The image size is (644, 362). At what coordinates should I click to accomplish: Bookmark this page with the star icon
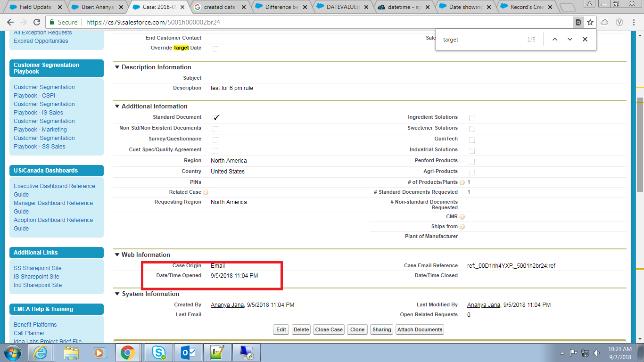(590, 22)
